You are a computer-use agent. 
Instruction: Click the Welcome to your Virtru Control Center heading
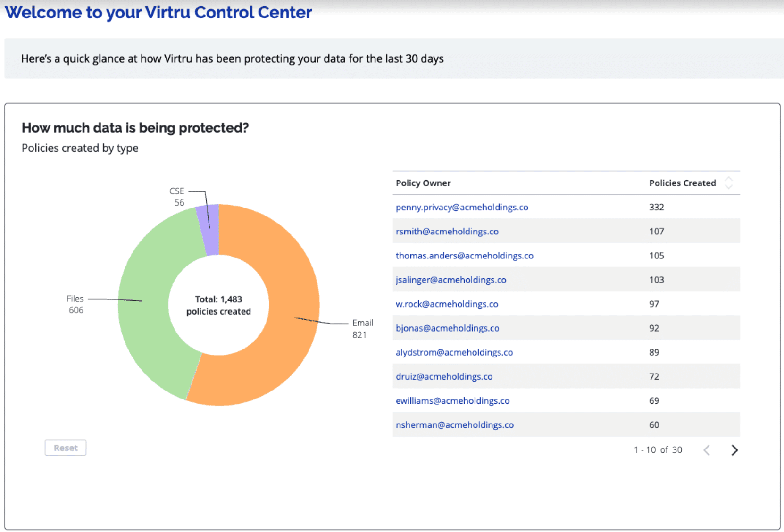pyautogui.click(x=158, y=12)
